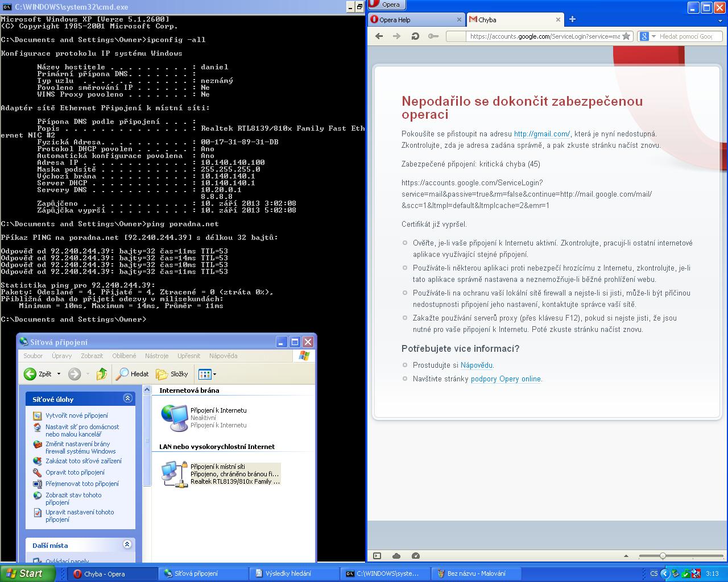
Task: Open the Zobrazit menu
Action: 92,356
